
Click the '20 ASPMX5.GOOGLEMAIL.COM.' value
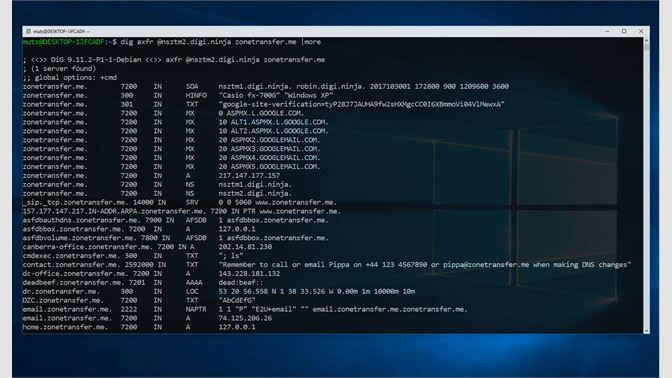click(x=269, y=167)
